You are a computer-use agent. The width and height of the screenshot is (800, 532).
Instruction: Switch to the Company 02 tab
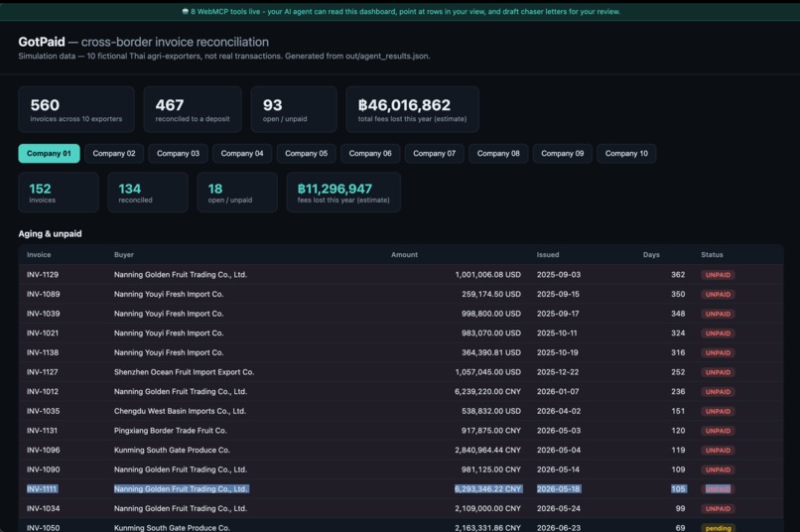point(114,154)
